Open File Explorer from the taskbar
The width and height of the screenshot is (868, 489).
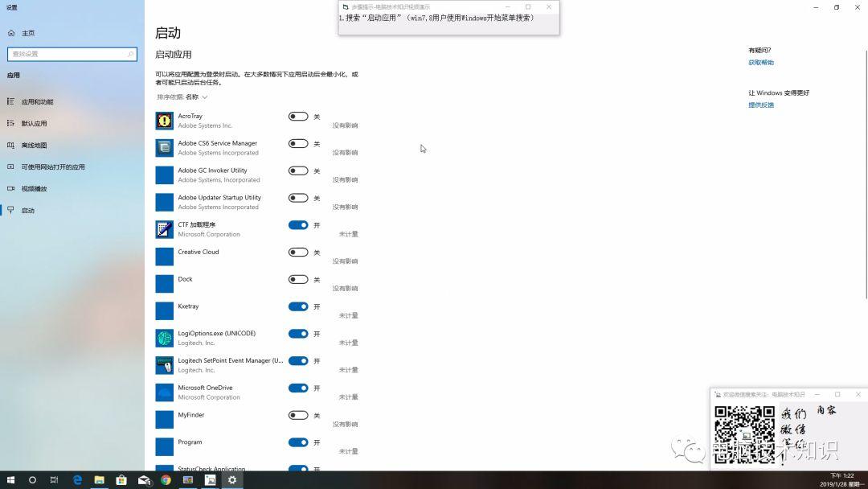pyautogui.click(x=99, y=480)
